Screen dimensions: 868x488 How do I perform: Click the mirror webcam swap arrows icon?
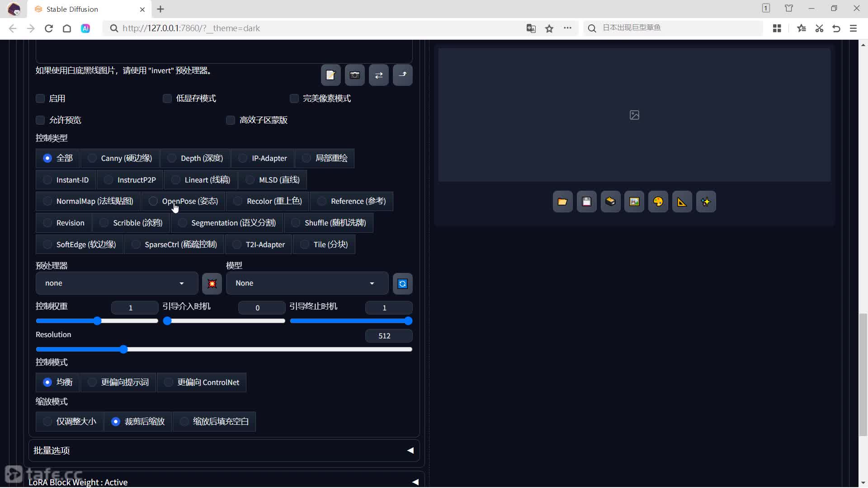[379, 75]
